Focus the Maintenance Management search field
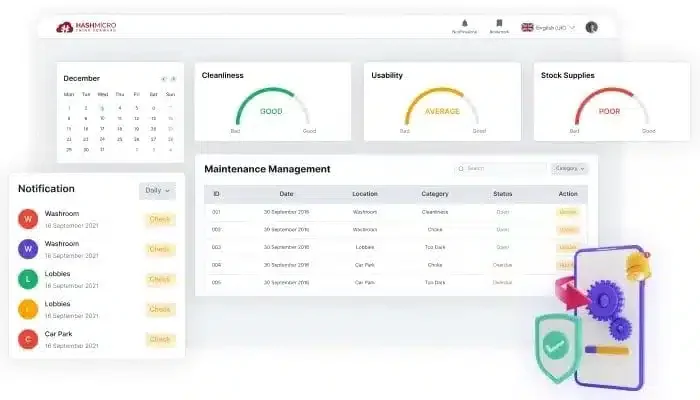Screen dimensions: 700x400 (500, 169)
